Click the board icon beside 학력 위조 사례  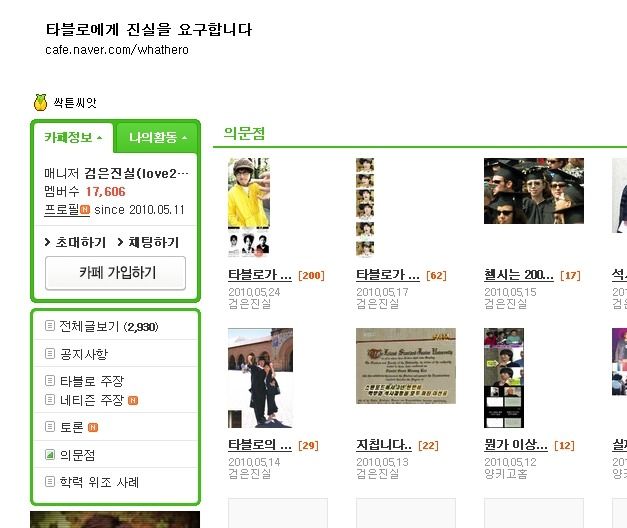tap(50, 481)
